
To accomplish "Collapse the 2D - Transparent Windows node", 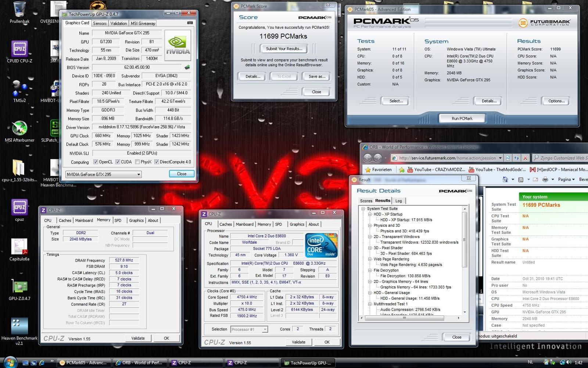I will pyautogui.click(x=370, y=237).
